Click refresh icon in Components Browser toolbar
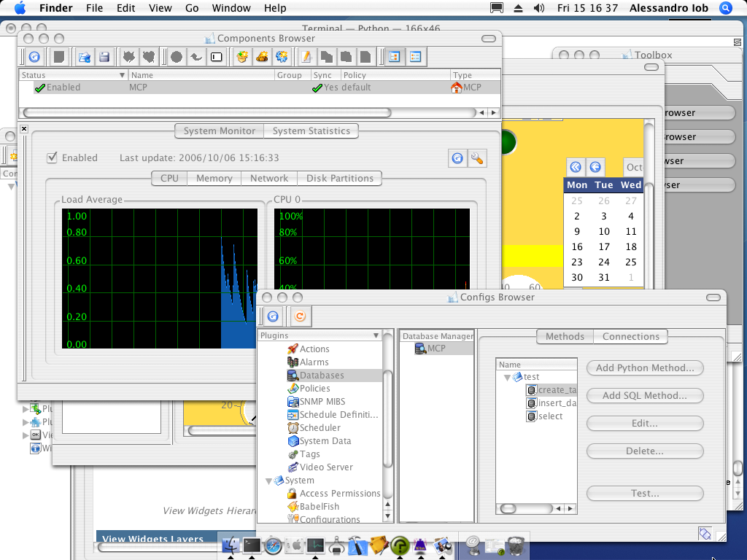Screen dimensions: 747x560 coord(34,57)
